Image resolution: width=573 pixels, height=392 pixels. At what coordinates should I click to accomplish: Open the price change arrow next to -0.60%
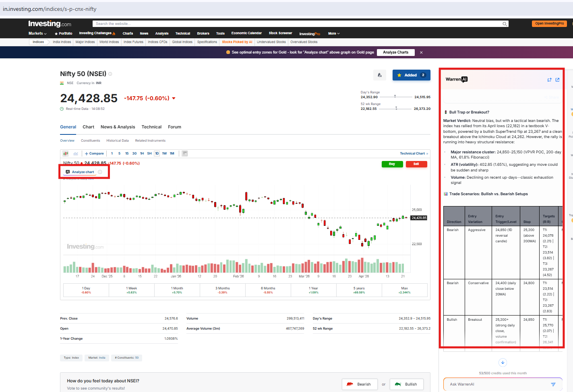tap(174, 99)
